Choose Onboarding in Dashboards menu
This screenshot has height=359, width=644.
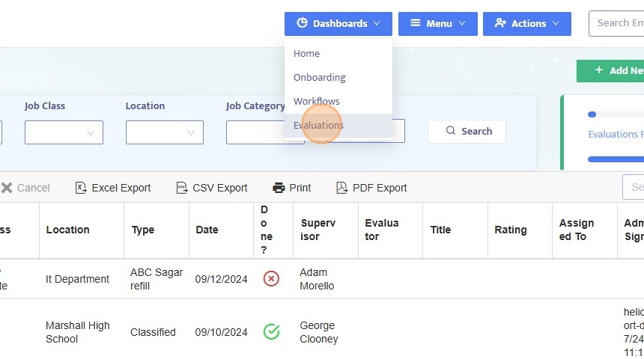click(x=320, y=78)
